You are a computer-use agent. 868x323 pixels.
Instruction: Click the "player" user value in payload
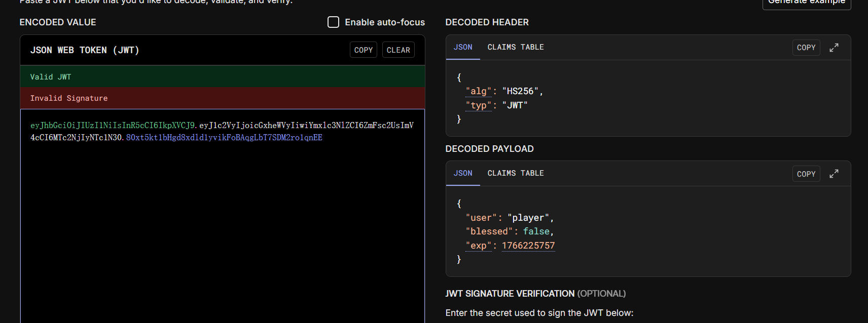pos(528,218)
